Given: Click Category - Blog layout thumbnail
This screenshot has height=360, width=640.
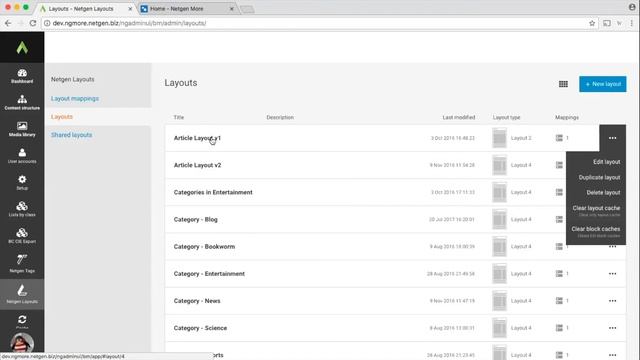Looking at the screenshot, I should [x=499, y=220].
